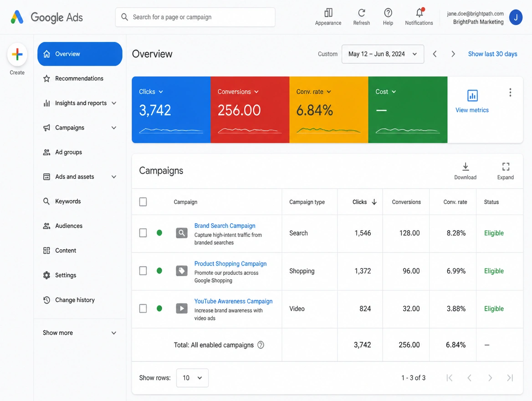Image resolution: width=532 pixels, height=401 pixels.
Task: Open the Notifications bell
Action: coord(419,13)
